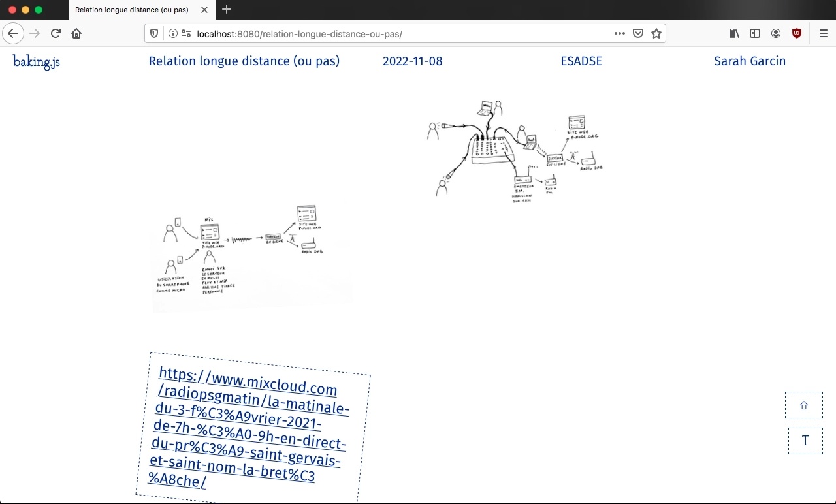Viewport: 836px width, 504px height.
Task: Open the site permissions dropdown
Action: pyautogui.click(x=187, y=33)
